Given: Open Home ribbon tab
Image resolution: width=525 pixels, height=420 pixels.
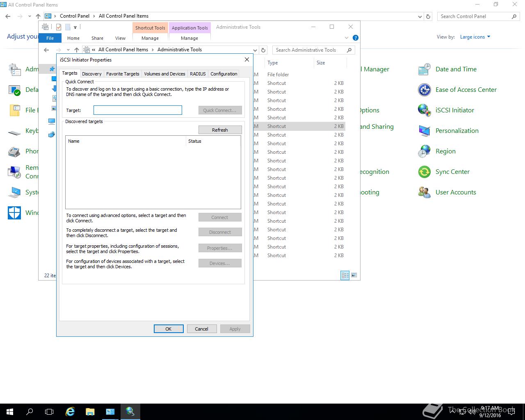Looking at the screenshot, I should 73,38.
